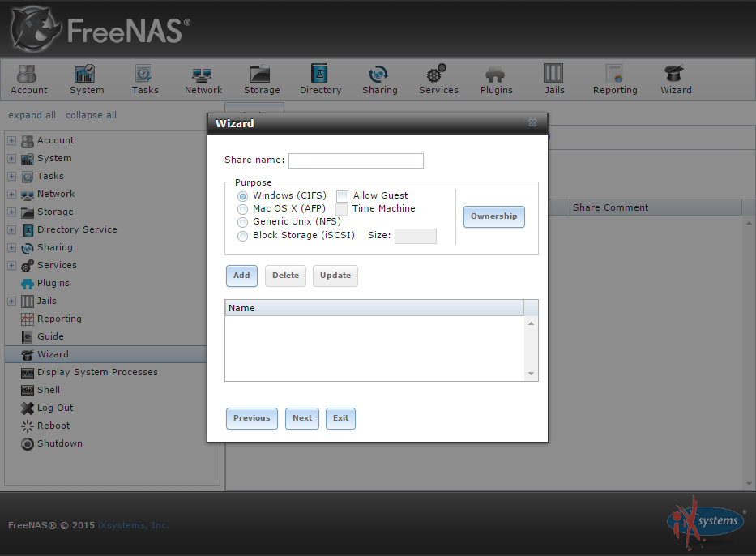Click the iXsystems logo in the footer
This screenshot has width=756, height=556.
705,523
